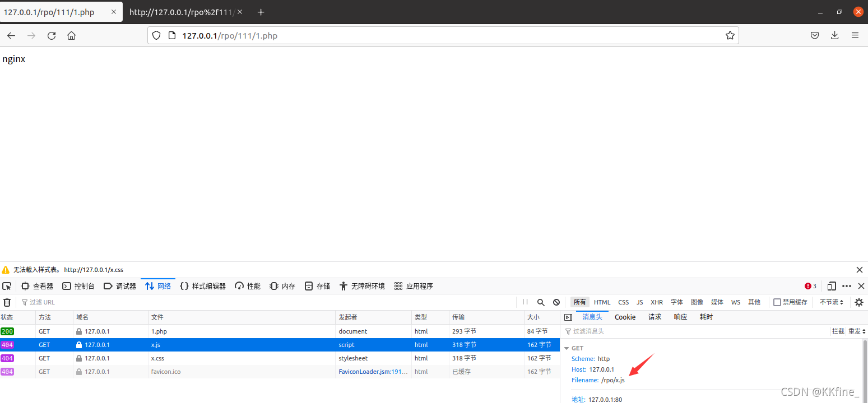Viewport: 868px width, 403px height.
Task: Open devtools more options menu
Action: coord(847,286)
